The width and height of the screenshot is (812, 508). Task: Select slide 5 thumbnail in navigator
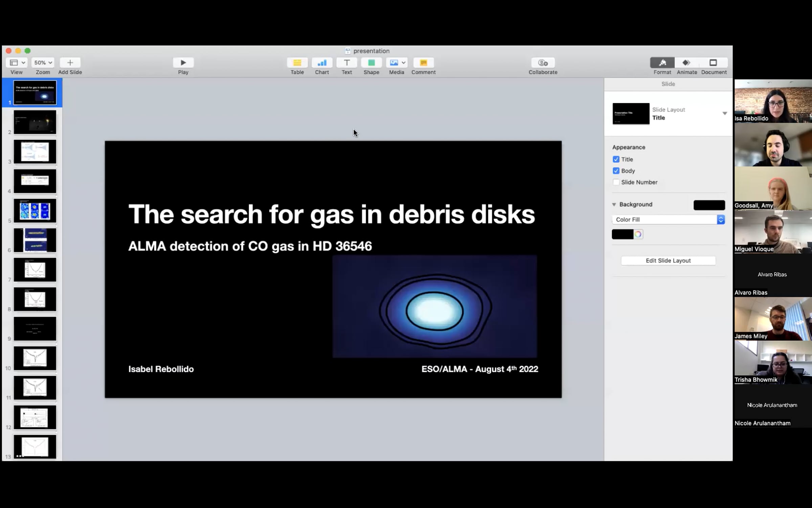(x=35, y=211)
